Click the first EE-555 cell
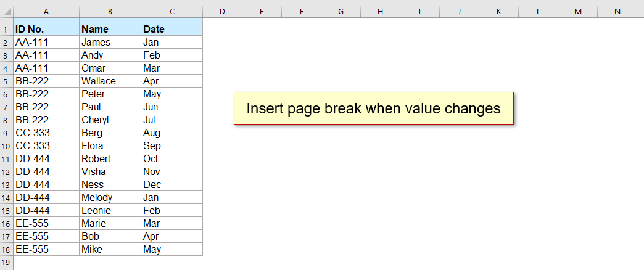 point(46,223)
